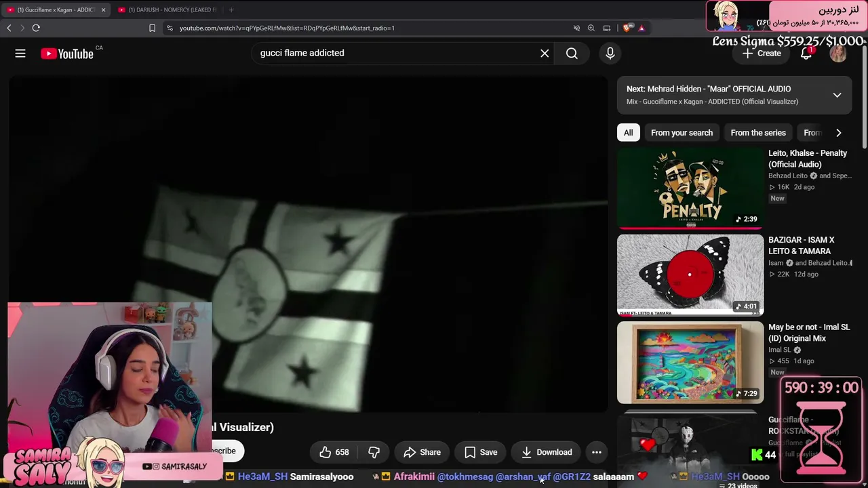Screen dimensions: 868x488
Task: Go to the YouTube home logo
Action: click(x=67, y=54)
